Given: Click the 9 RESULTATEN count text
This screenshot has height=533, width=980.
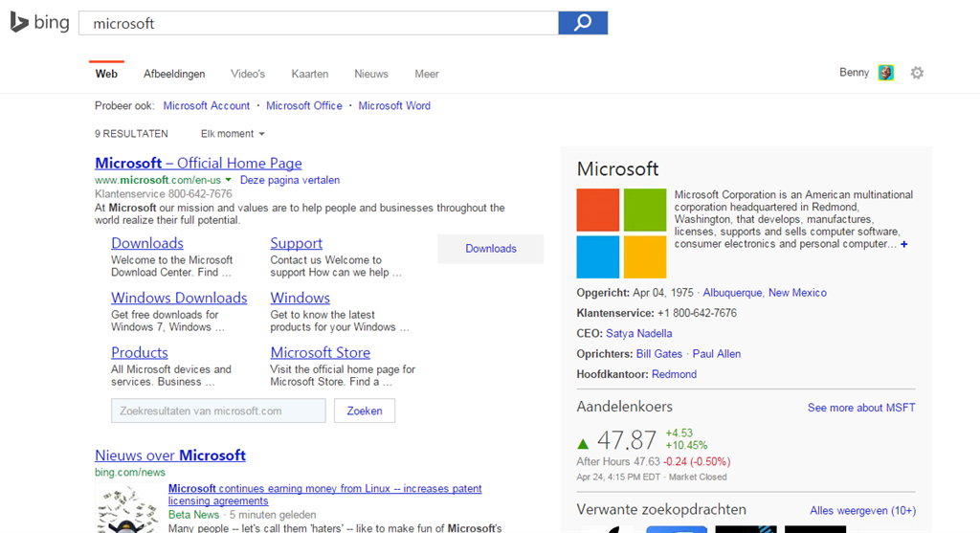Looking at the screenshot, I should pos(131,134).
